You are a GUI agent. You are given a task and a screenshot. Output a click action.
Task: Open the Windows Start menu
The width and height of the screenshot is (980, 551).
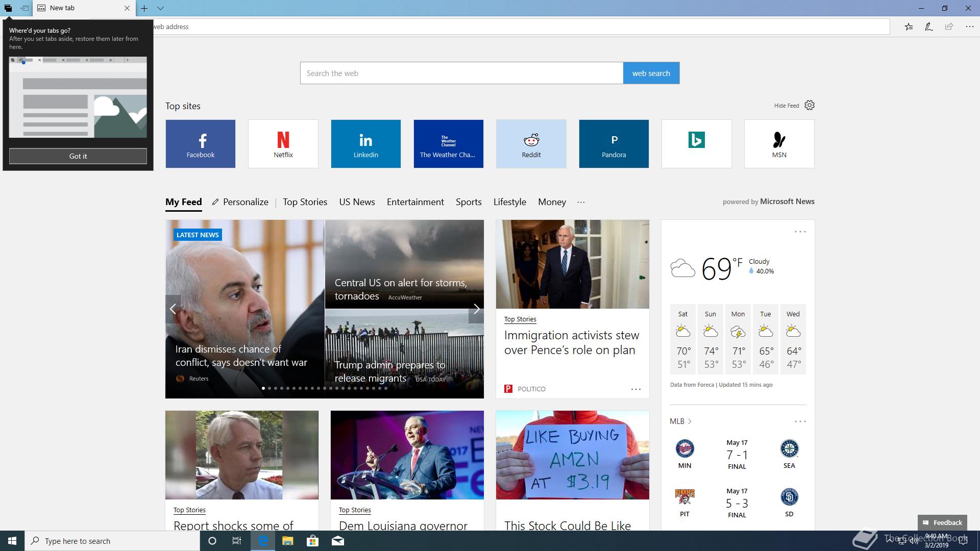tap(12, 541)
